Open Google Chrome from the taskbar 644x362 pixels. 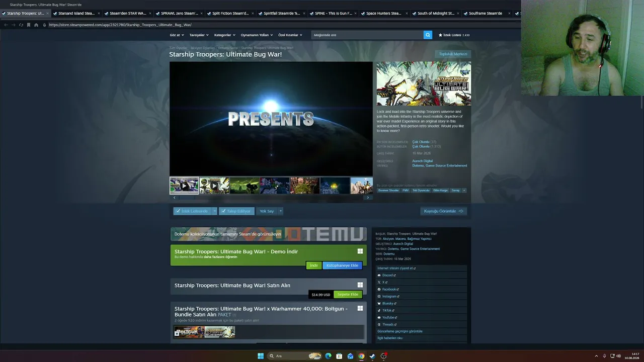coord(361,356)
